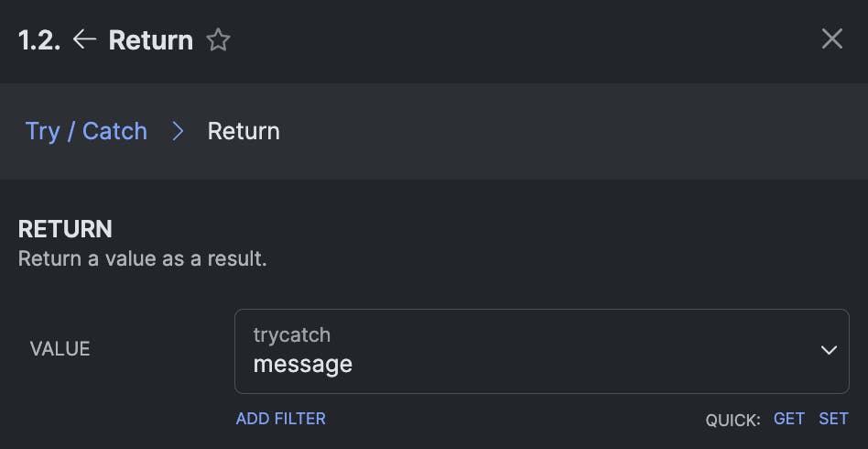Click the breadcrumb chevron separator
Screen dimensions: 868x449
[178, 131]
